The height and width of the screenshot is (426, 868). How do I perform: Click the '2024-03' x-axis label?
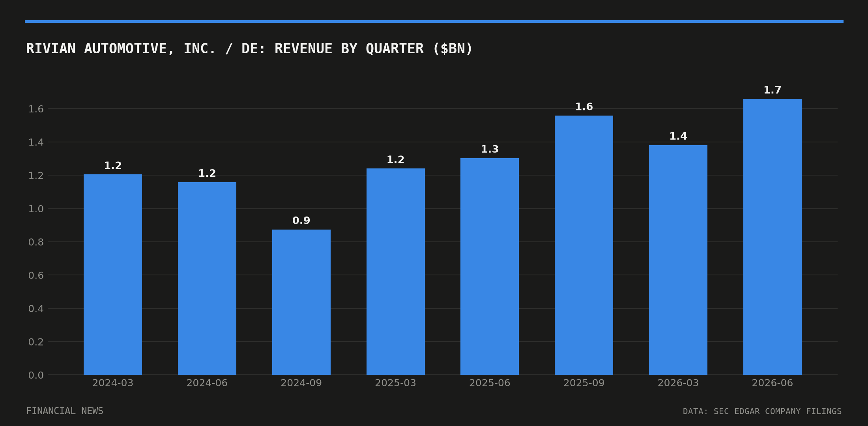pos(113,383)
